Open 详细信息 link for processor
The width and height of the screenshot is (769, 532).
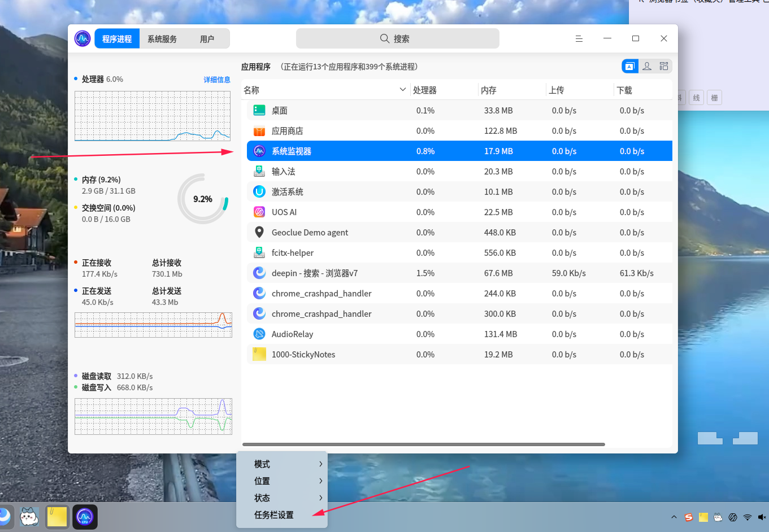coord(217,80)
